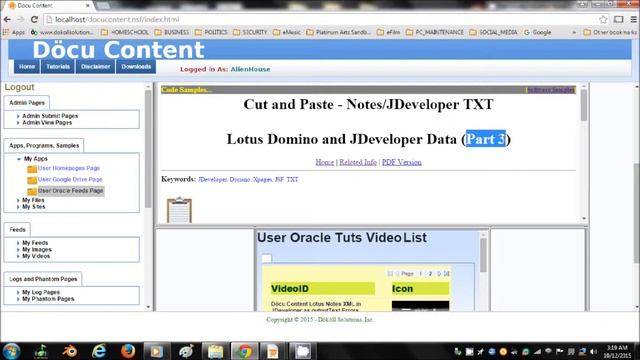Screen dimensions: 640x360
Task: Click the Windows Start button
Action: tap(11, 351)
